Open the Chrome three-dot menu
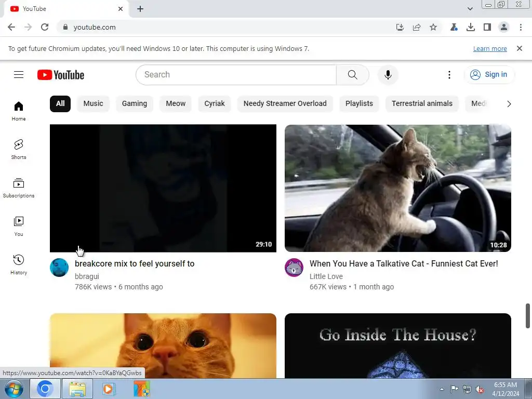This screenshot has height=399, width=532. (x=521, y=27)
